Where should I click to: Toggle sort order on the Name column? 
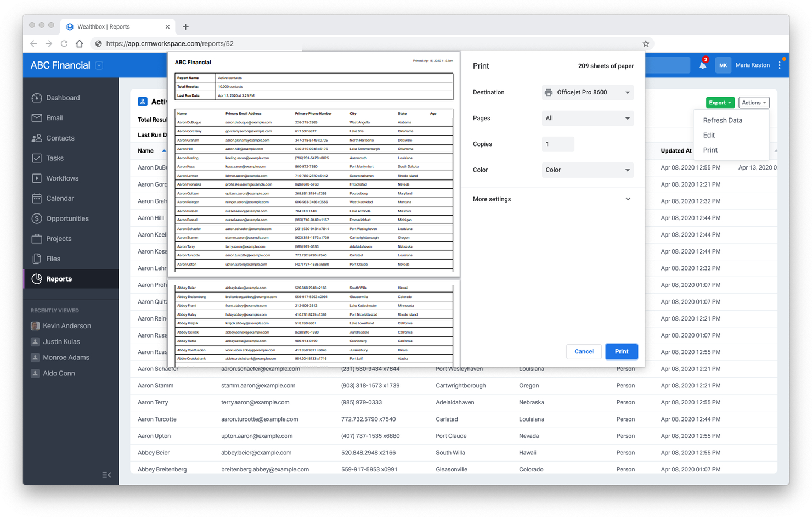click(x=153, y=150)
